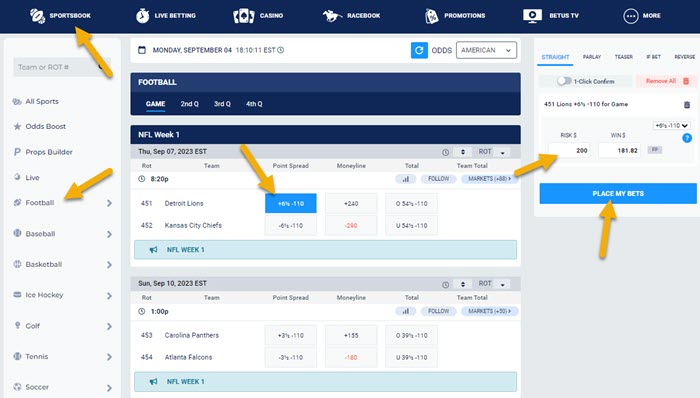This screenshot has height=398, width=700.
Task: Select the Reverse bet slip tab
Action: coord(684,57)
